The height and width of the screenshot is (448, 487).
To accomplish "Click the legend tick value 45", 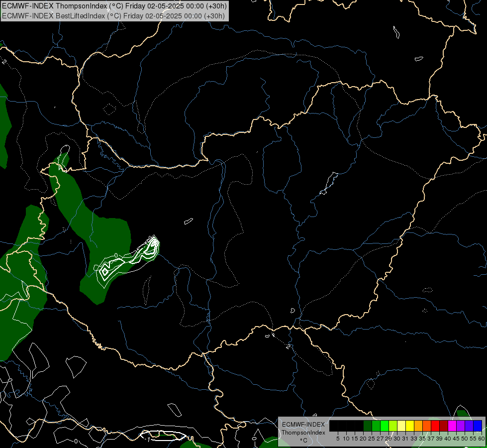I will pos(456,439).
